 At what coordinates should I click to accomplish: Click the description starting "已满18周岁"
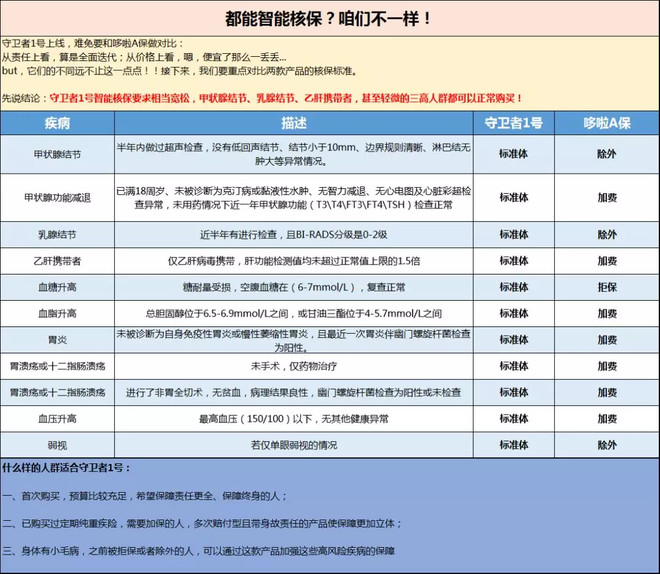point(293,198)
